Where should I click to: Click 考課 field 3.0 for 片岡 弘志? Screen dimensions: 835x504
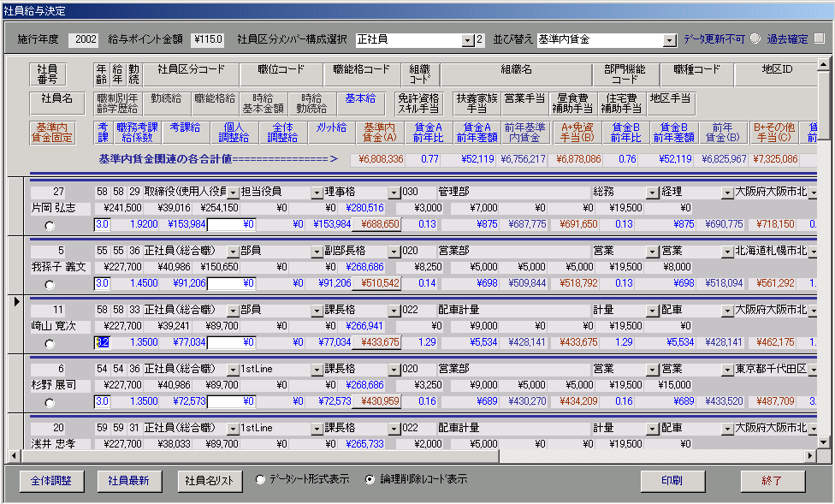102,224
